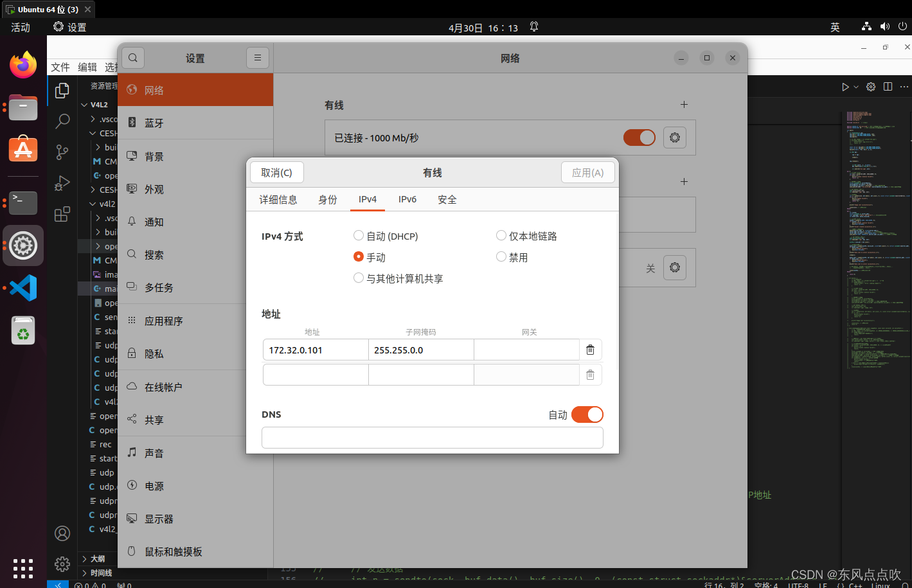Toggle the wired connection on/off switch

[639, 138]
